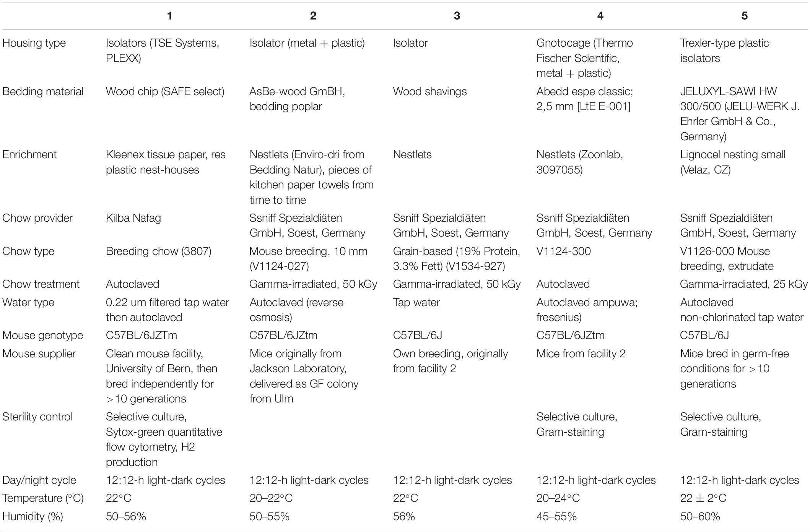Click the column header "3"
This screenshot has height=532, width=810.
pos(457,16)
